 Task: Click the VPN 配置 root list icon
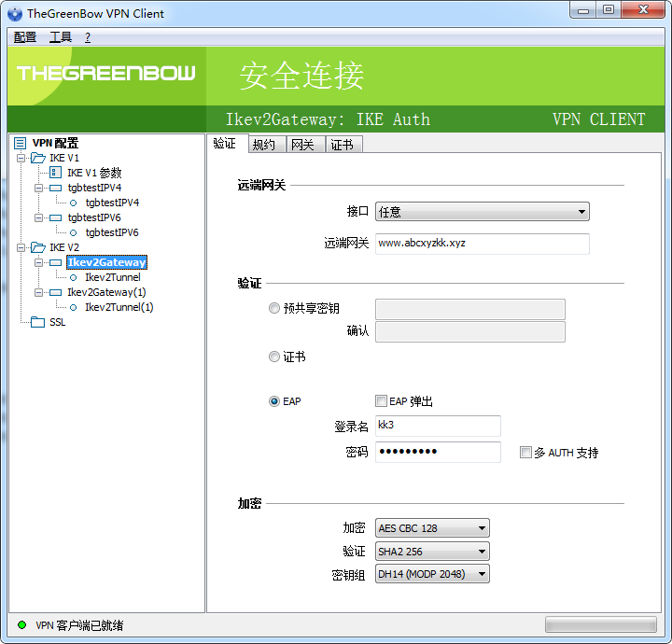[x=21, y=143]
